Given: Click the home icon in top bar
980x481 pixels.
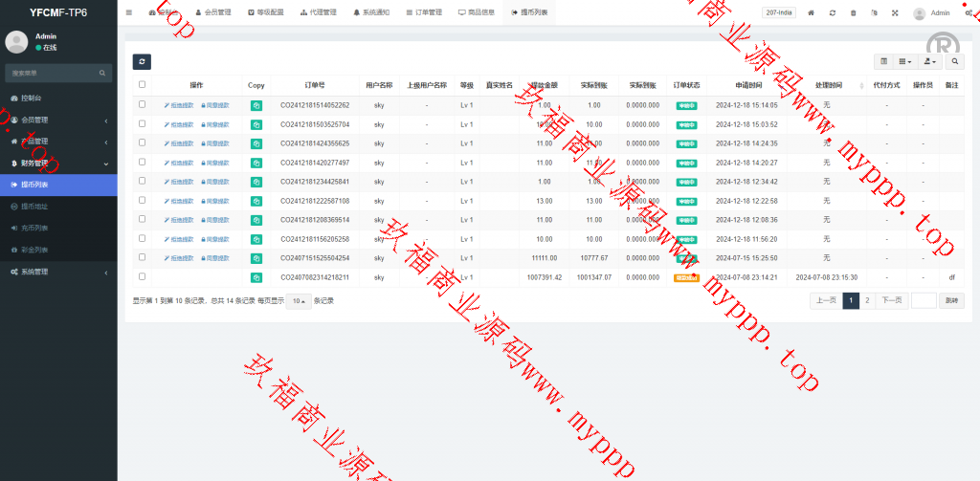Looking at the screenshot, I should (811, 13).
